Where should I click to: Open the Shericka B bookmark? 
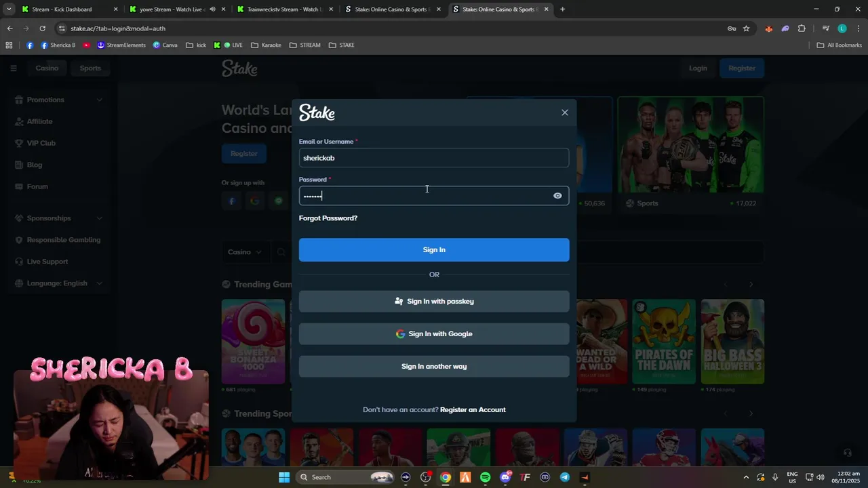click(x=58, y=45)
